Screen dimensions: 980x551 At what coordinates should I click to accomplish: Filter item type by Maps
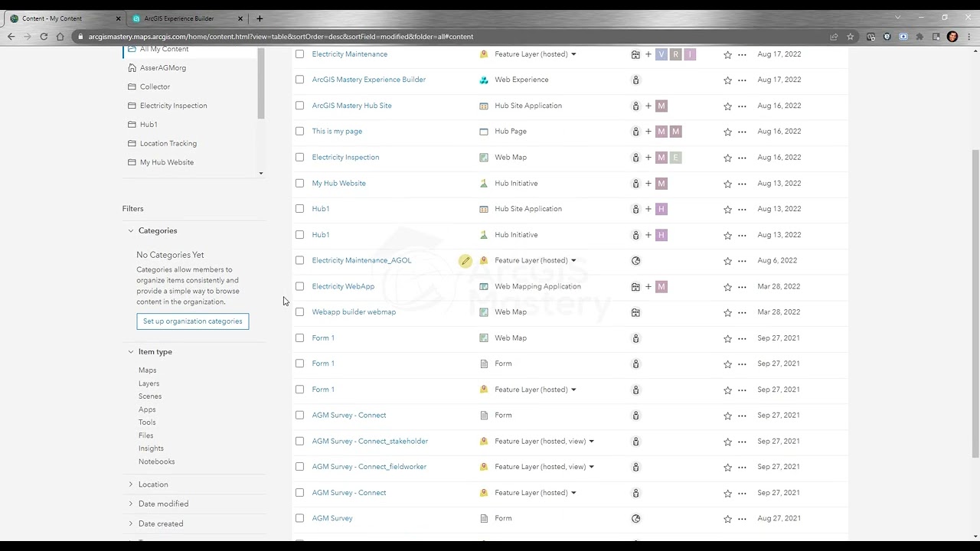147,370
